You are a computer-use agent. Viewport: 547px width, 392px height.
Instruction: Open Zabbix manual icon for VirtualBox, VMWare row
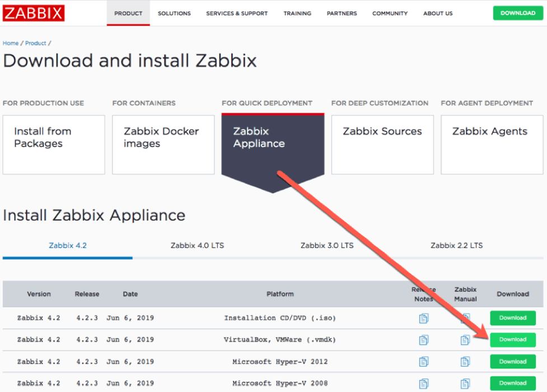[465, 340]
